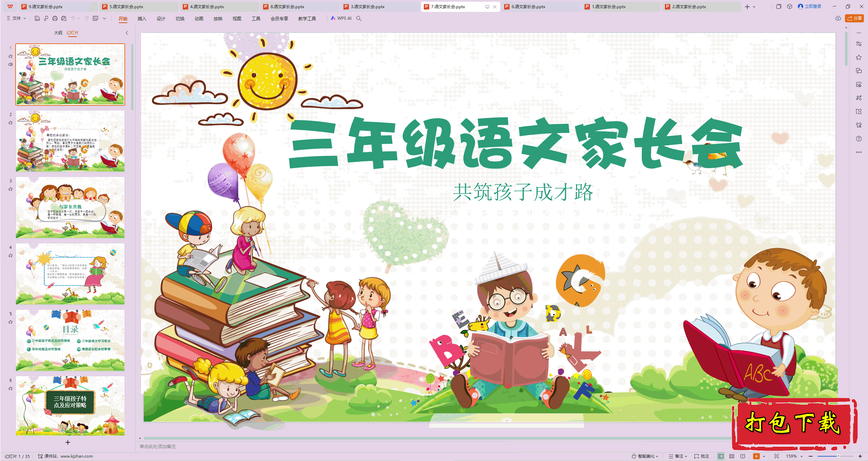Screen dimensions: 868x461
Task: Open the 动画 ribbon tab
Action: [199, 19]
